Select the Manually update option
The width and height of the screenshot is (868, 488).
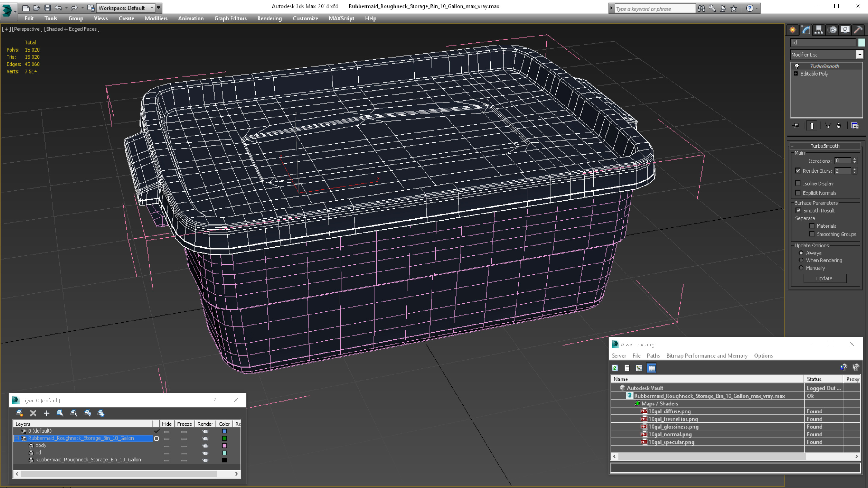pyautogui.click(x=801, y=268)
